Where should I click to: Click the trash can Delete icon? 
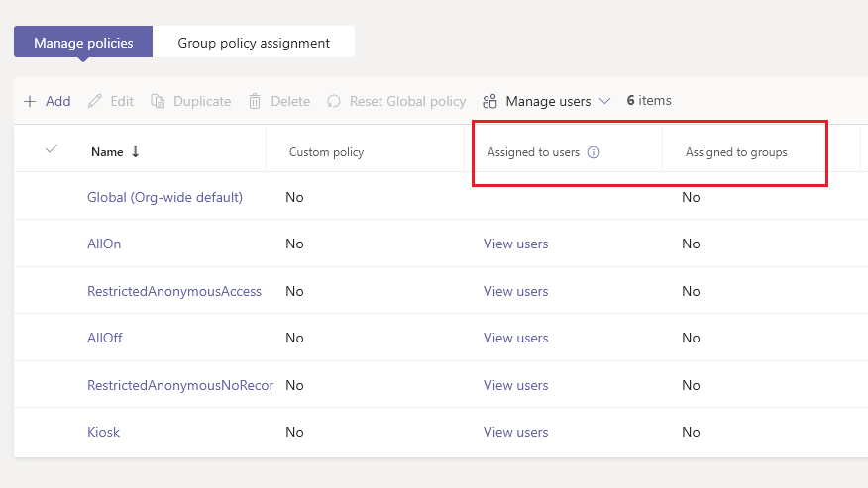tap(255, 101)
